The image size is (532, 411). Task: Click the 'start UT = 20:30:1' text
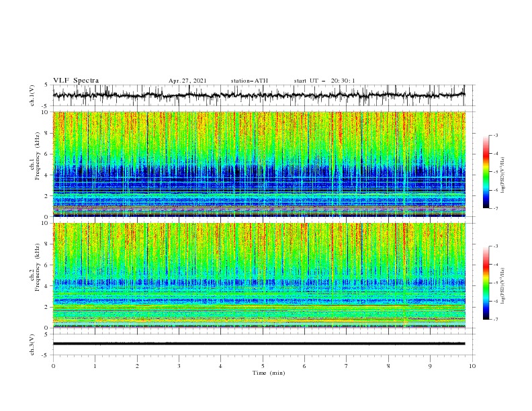(324, 81)
